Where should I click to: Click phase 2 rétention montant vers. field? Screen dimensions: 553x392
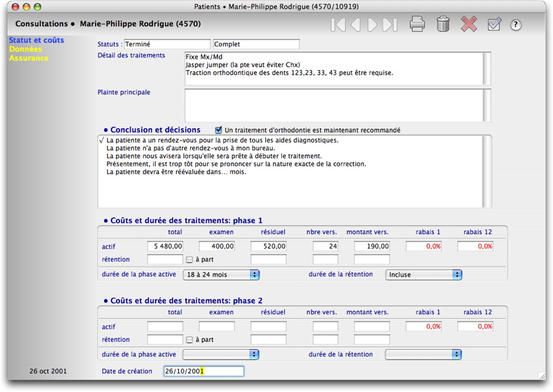[x=372, y=339]
